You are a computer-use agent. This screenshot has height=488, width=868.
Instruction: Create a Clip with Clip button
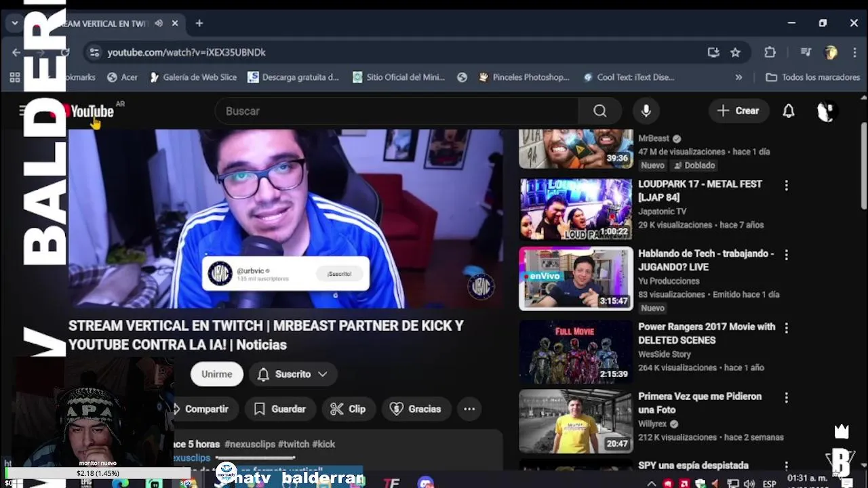click(x=349, y=409)
